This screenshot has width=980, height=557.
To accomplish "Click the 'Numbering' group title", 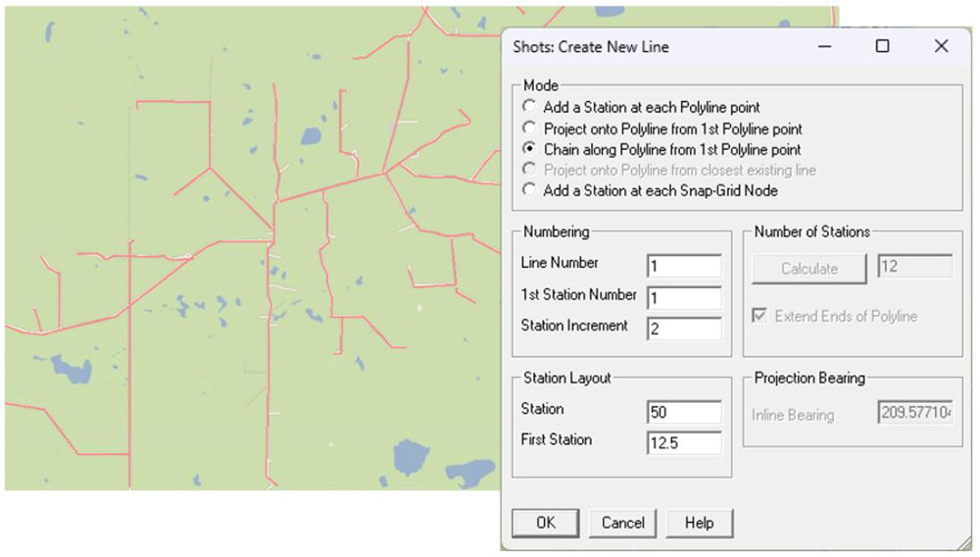I will point(557,232).
